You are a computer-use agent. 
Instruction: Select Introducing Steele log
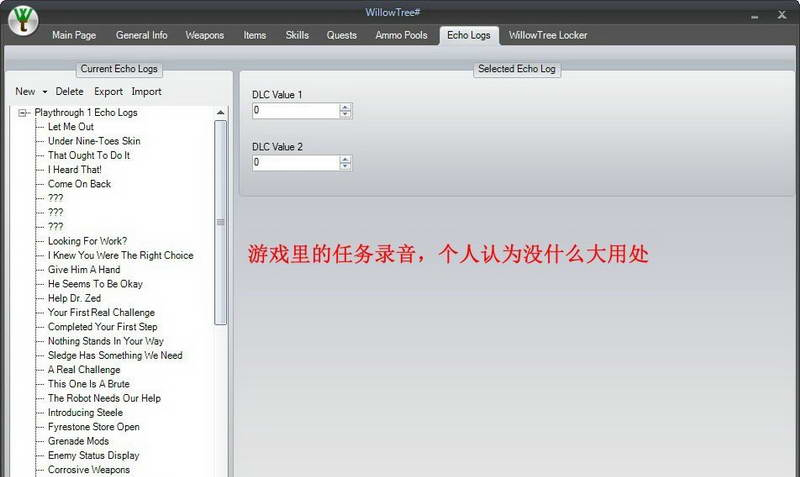[85, 412]
